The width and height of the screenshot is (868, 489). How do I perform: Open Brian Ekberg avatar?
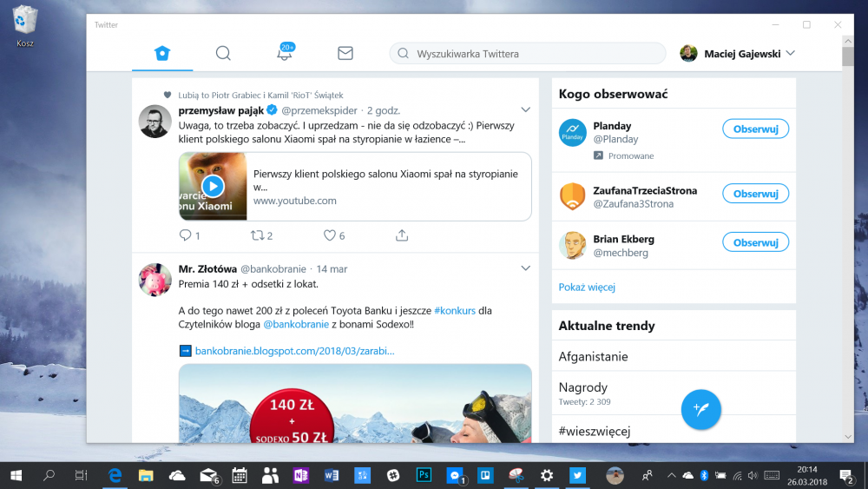[572, 245]
